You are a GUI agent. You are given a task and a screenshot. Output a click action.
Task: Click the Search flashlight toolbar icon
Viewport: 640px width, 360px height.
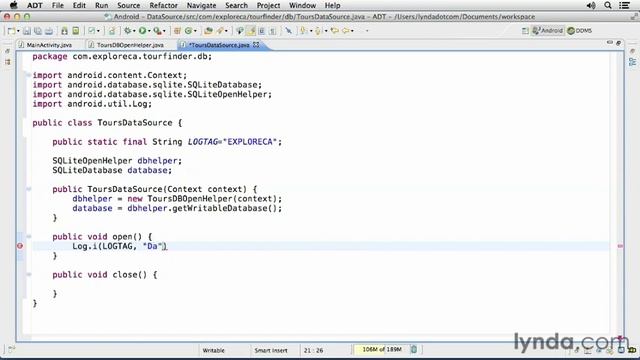220,31
